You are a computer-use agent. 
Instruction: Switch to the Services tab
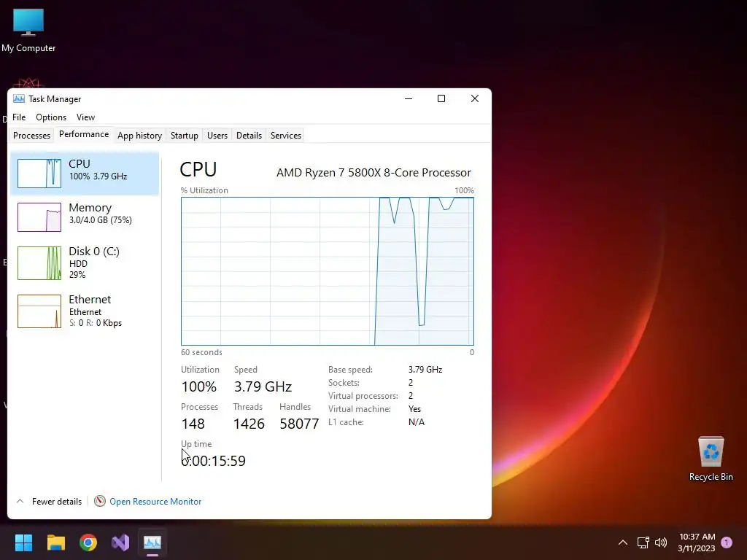point(286,135)
